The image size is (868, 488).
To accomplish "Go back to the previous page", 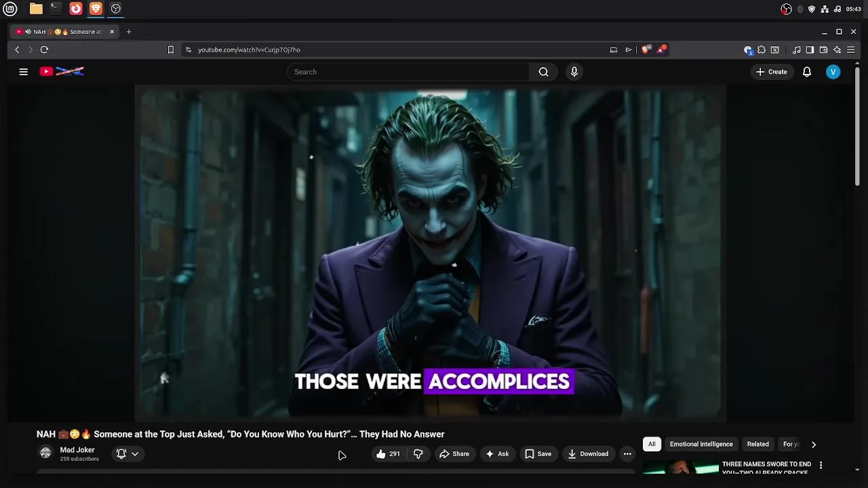I will tap(18, 49).
